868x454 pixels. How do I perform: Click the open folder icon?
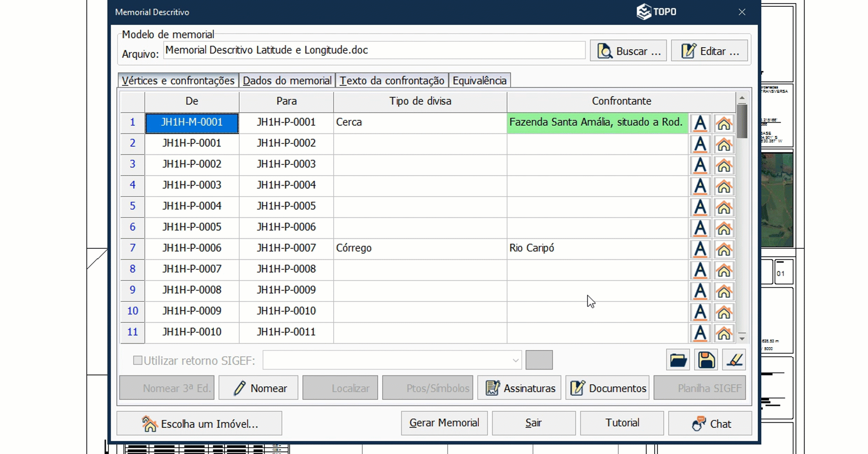pos(678,360)
